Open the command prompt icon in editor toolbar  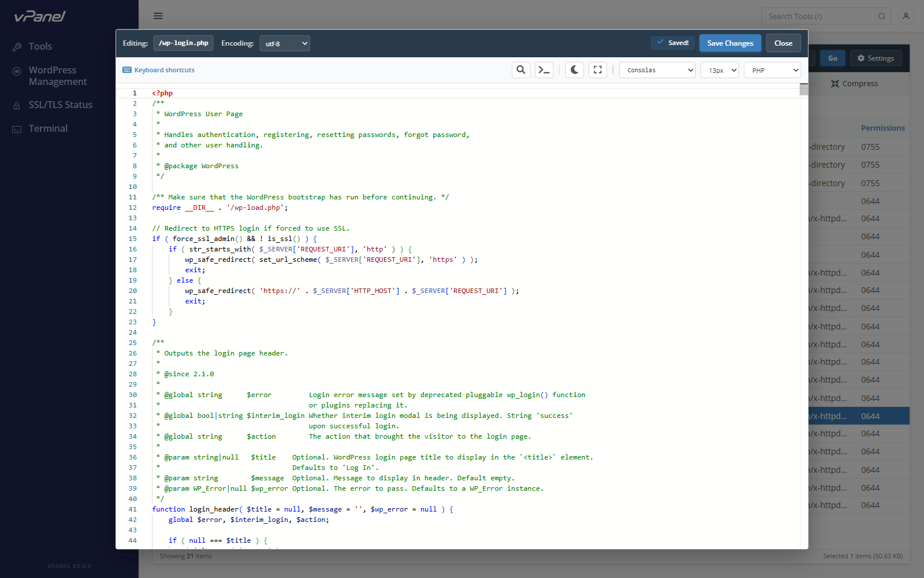(544, 70)
